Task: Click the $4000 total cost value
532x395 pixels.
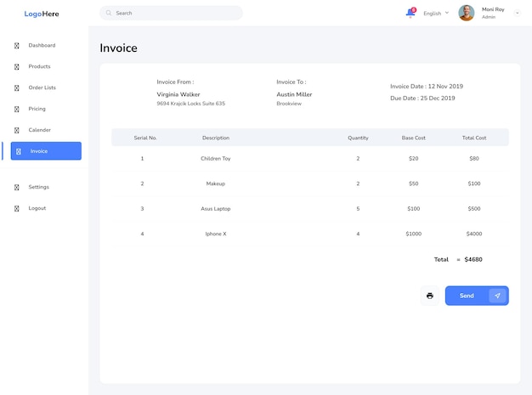Action: pos(474,234)
